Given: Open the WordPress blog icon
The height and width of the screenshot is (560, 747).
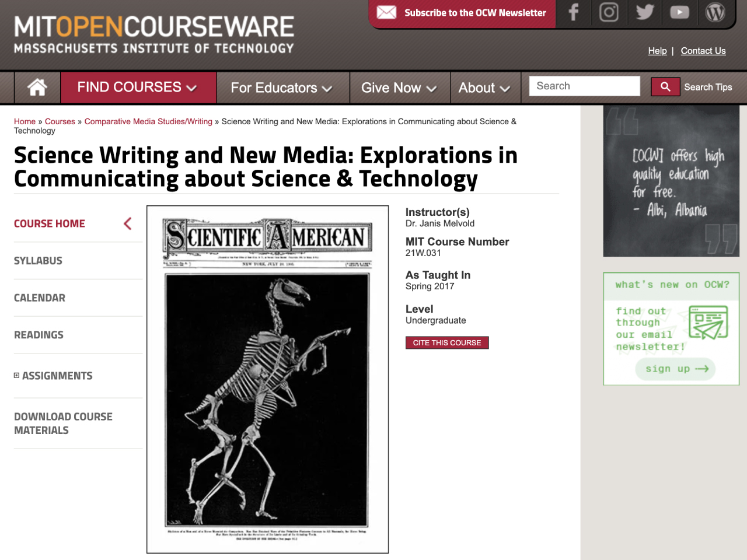Looking at the screenshot, I should coord(715,12).
